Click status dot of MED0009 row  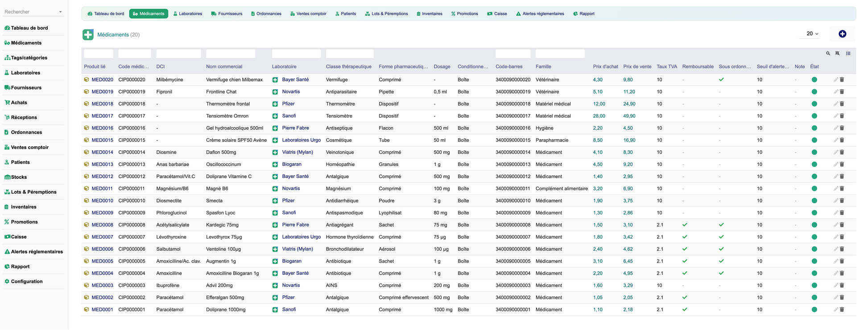point(814,213)
